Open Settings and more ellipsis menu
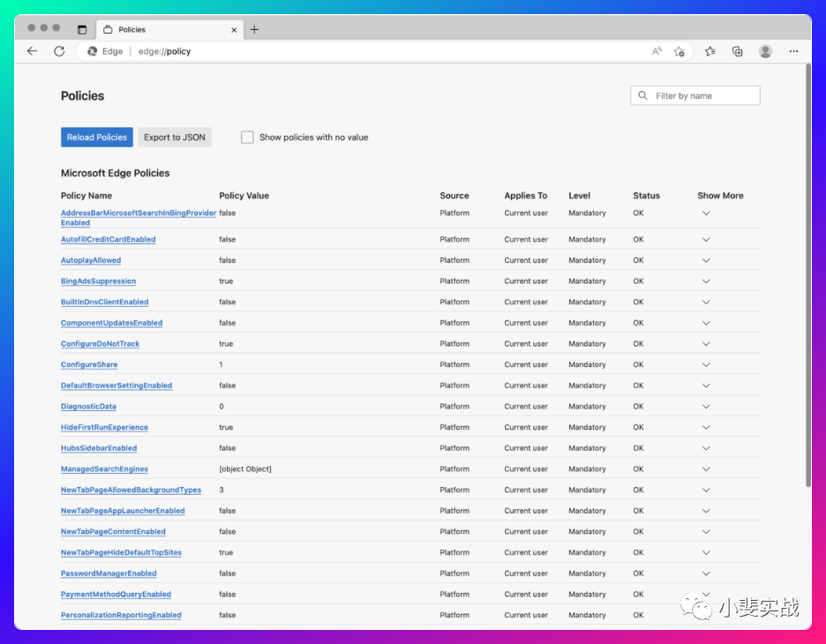This screenshot has height=644, width=826. click(794, 51)
